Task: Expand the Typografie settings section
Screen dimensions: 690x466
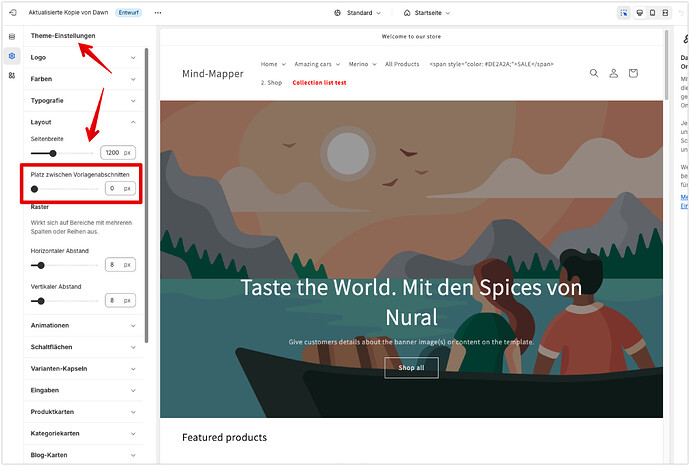Action: coord(83,100)
